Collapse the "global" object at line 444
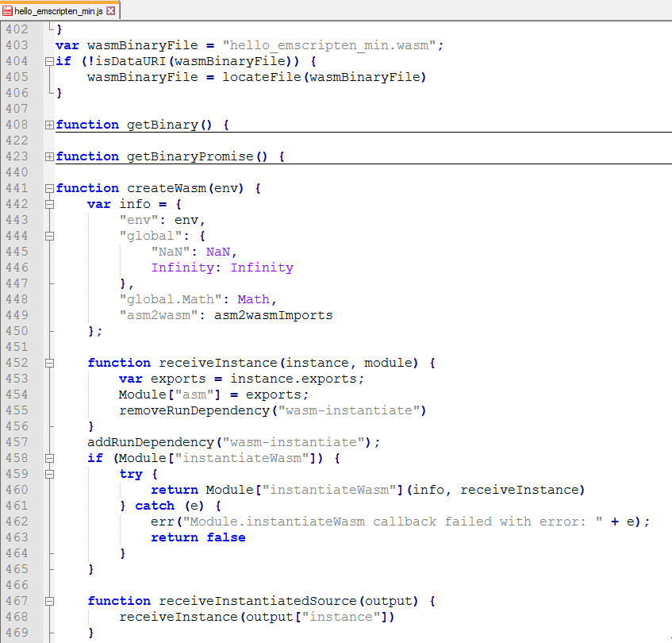 [x=49, y=236]
